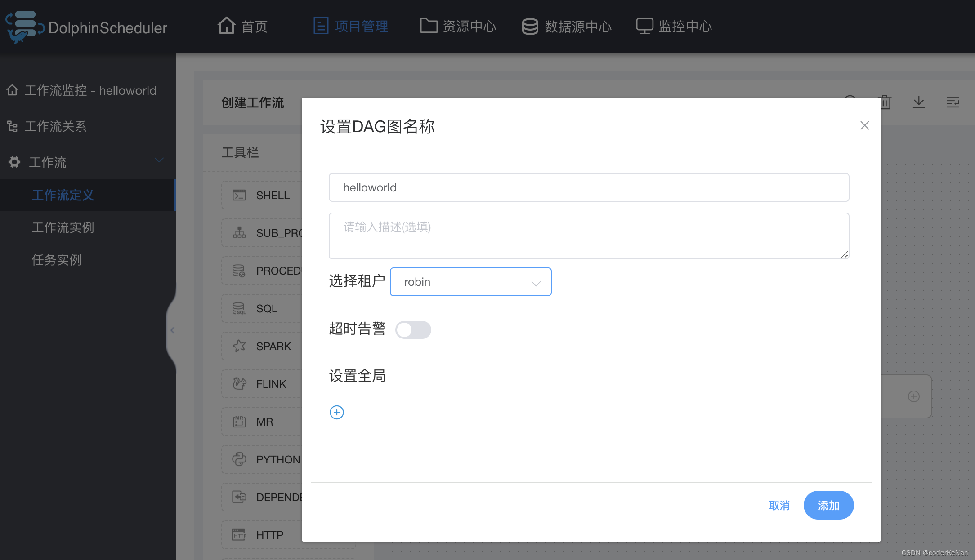Toggle the 超时告警 timeout alarm switch
This screenshot has width=975, height=560.
[413, 329]
